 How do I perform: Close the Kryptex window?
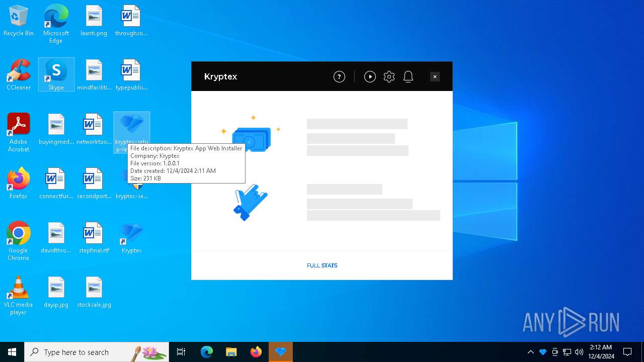coord(435,76)
